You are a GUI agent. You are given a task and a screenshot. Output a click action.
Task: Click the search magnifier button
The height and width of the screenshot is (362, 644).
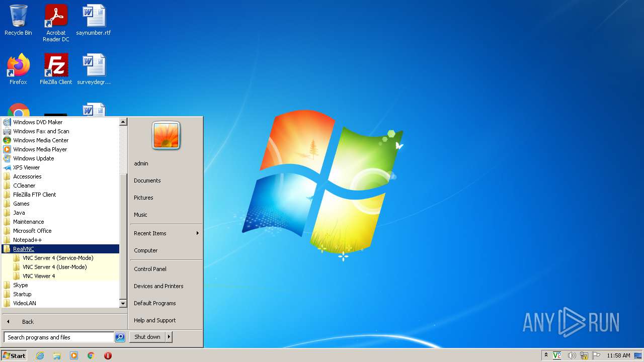[120, 337]
